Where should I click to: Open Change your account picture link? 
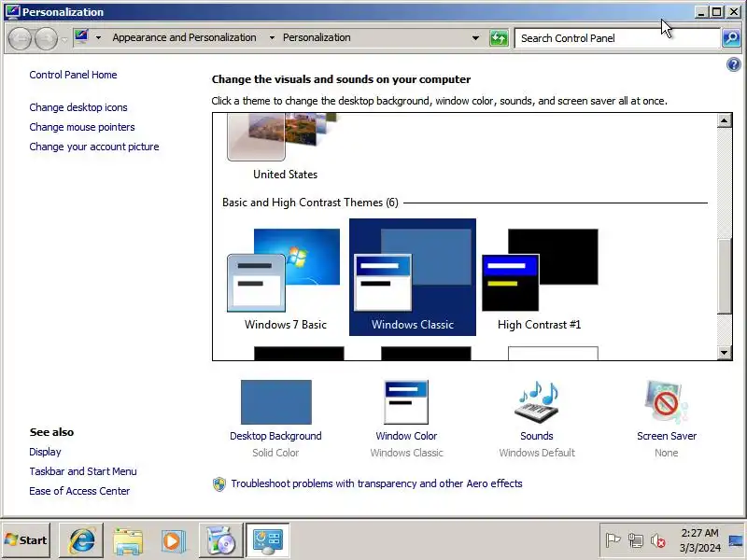[x=94, y=147]
